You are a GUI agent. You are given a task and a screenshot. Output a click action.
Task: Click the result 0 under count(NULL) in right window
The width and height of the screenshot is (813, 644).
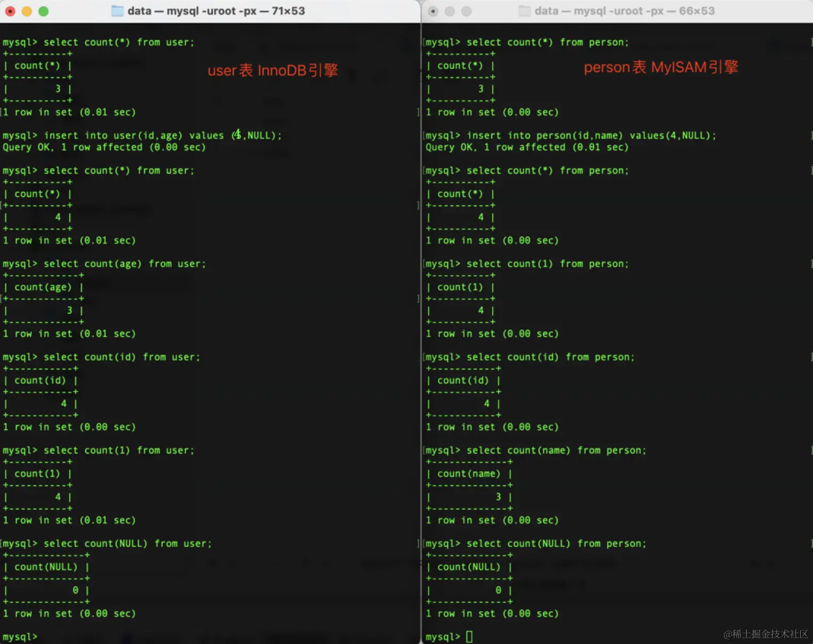pos(499,590)
